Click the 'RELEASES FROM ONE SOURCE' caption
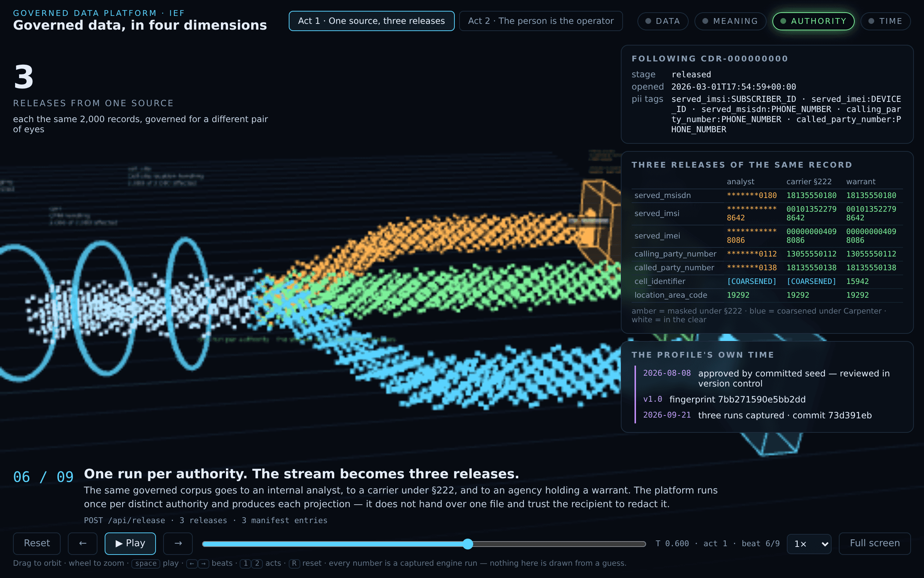The width and height of the screenshot is (924, 578). [93, 103]
